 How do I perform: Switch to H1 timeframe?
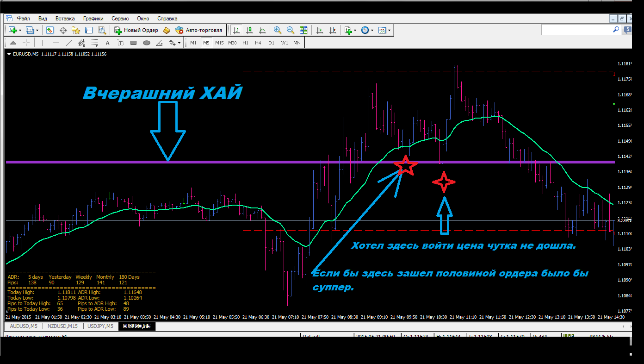tap(245, 43)
